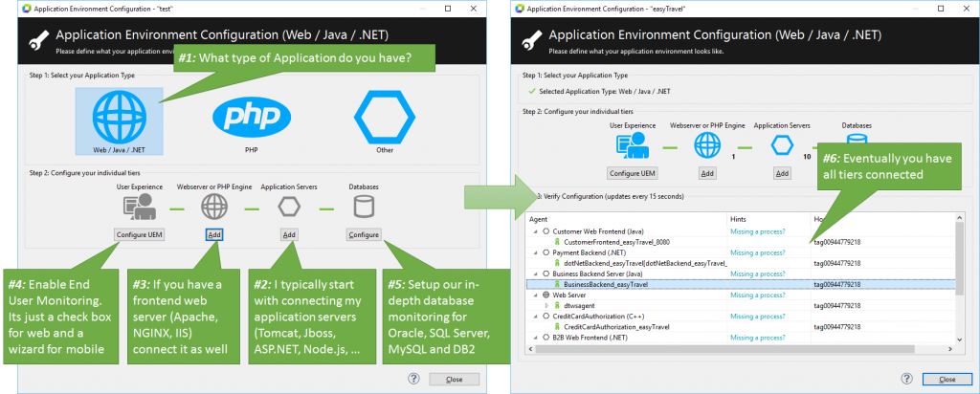
Task: Click the globe icon of Web Server row
Action: coord(546,295)
